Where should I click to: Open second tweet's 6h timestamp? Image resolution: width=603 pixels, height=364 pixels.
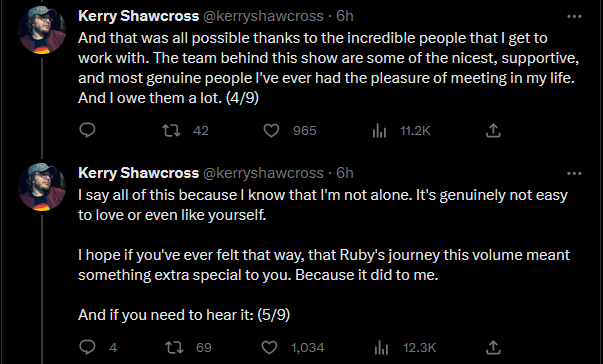point(345,173)
